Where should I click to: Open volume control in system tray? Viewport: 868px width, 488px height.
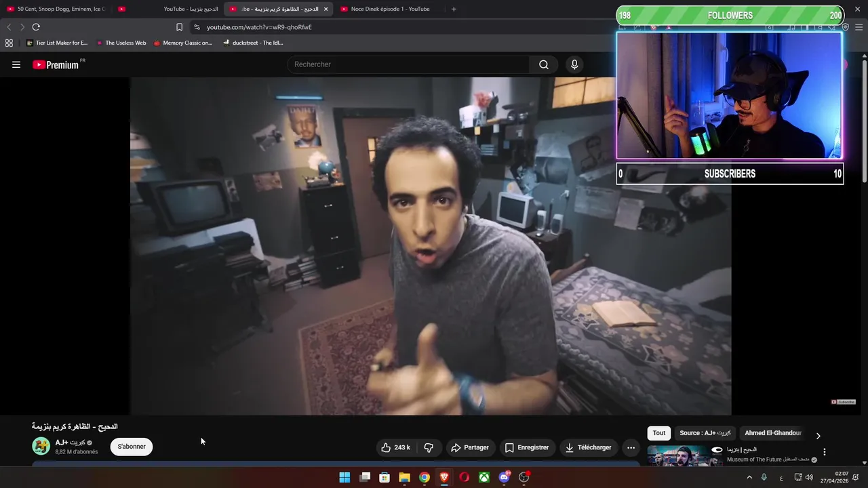tap(809, 477)
